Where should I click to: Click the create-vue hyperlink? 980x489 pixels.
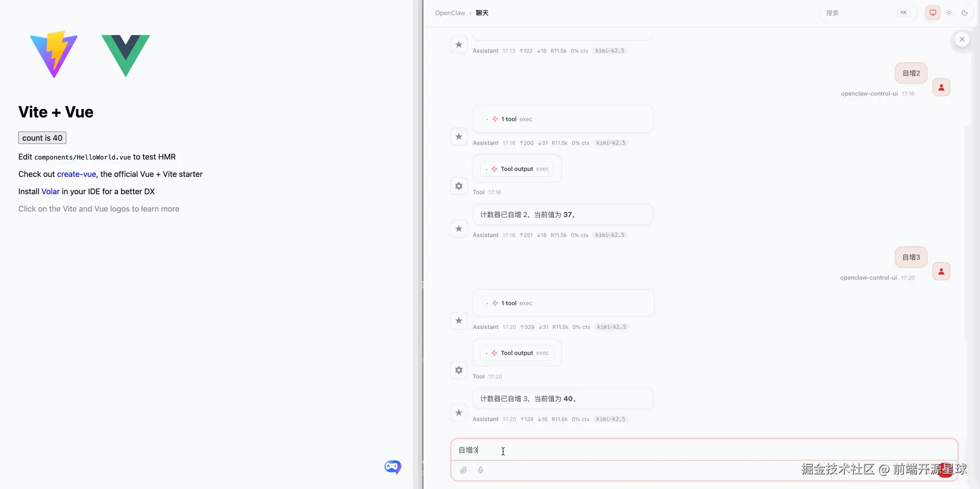point(76,174)
